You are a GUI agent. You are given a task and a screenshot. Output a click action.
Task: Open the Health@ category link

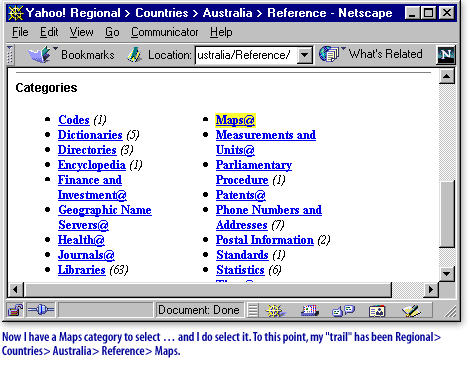81,240
